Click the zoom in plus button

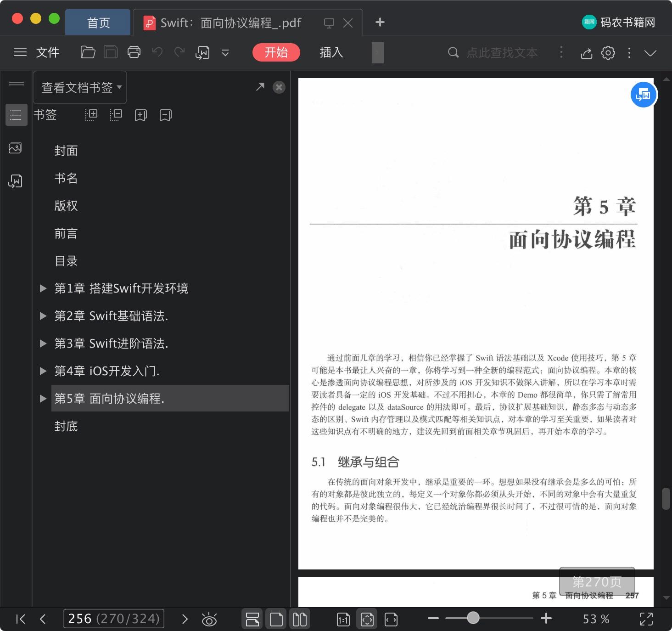[x=546, y=619]
